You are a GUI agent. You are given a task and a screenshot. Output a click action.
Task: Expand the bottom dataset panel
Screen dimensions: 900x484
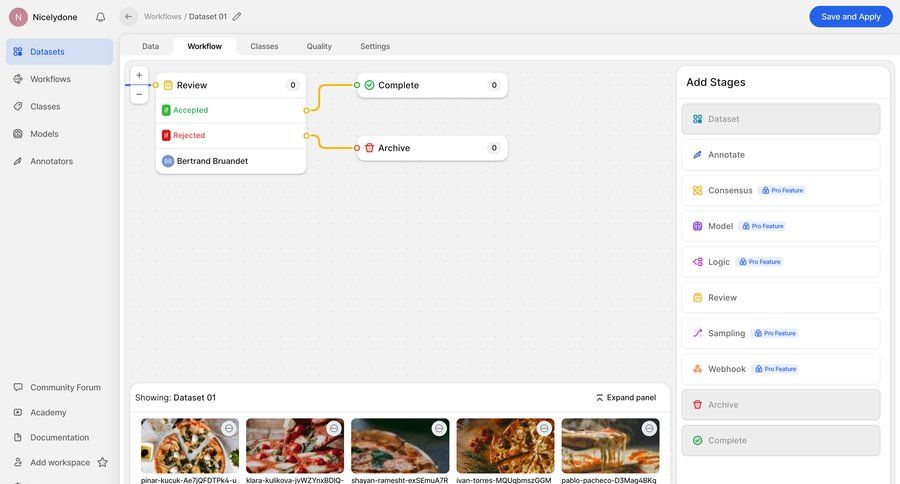[x=626, y=398]
